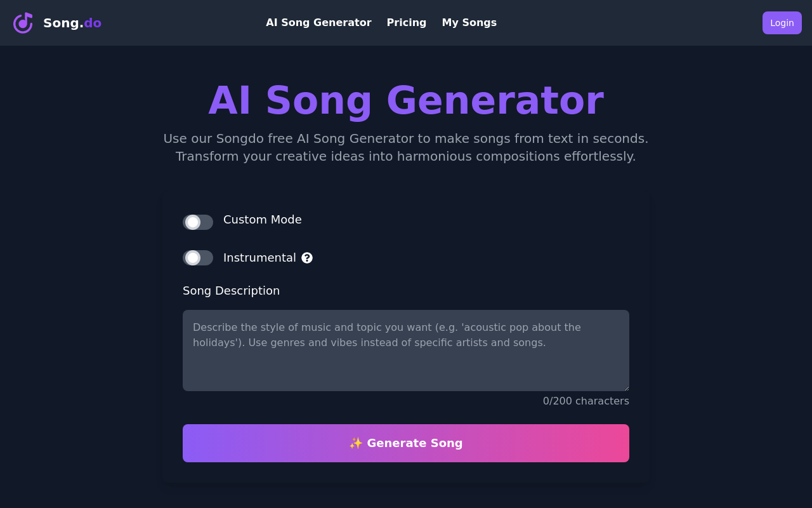Focus the Song Description text area
812x508 pixels.
pos(406,351)
